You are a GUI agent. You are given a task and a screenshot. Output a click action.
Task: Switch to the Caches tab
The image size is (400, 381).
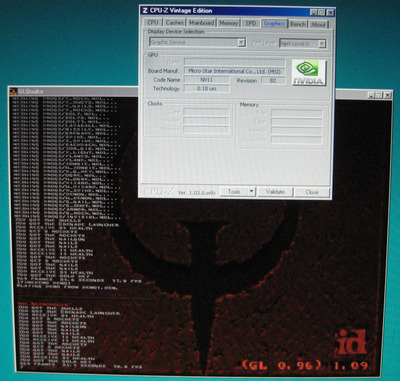(x=174, y=23)
